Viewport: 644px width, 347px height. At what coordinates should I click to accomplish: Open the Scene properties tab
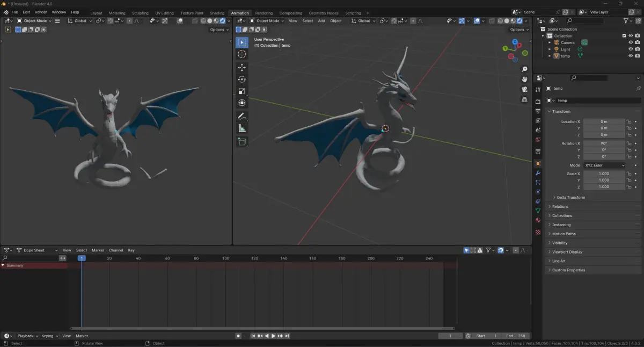538,130
